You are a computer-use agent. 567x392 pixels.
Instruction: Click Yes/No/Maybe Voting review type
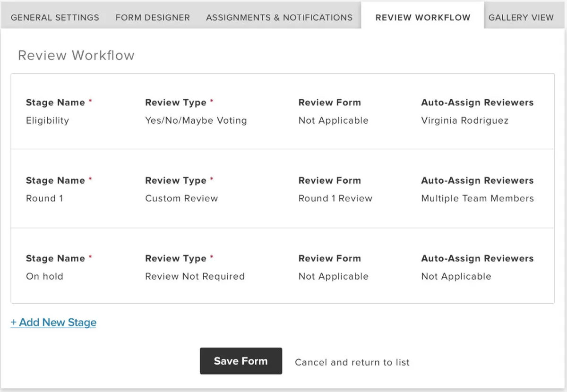[196, 120]
